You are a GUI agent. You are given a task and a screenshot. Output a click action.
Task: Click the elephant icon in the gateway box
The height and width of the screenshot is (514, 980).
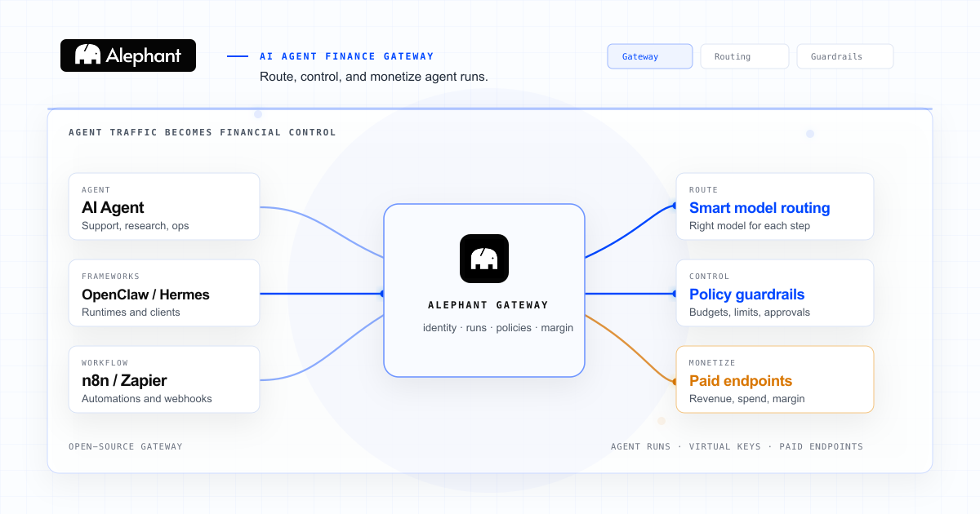(x=484, y=259)
